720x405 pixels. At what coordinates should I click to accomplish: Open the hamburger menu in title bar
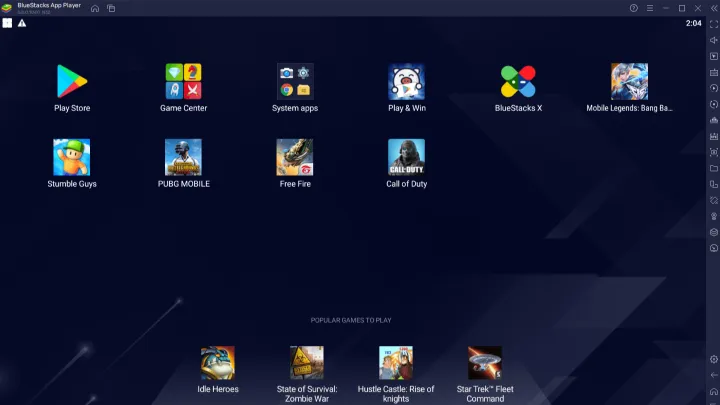point(649,8)
